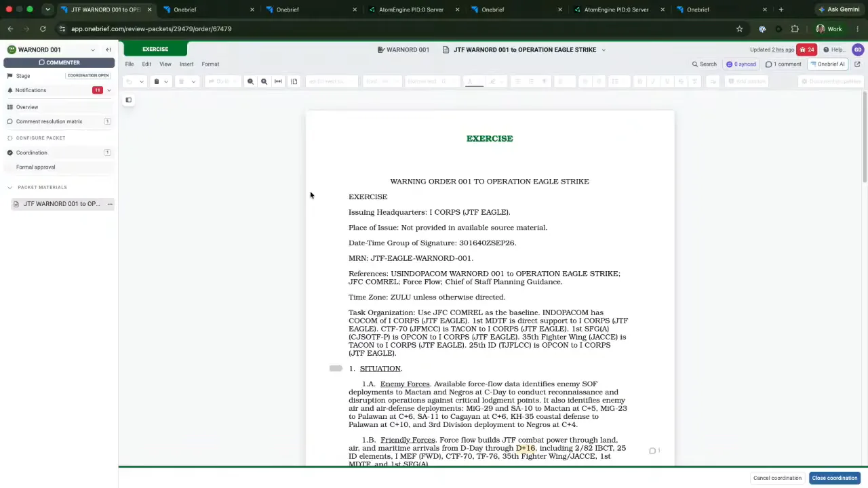The image size is (868, 488).
Task: Click the clipboard paste icon
Action: [x=156, y=81]
